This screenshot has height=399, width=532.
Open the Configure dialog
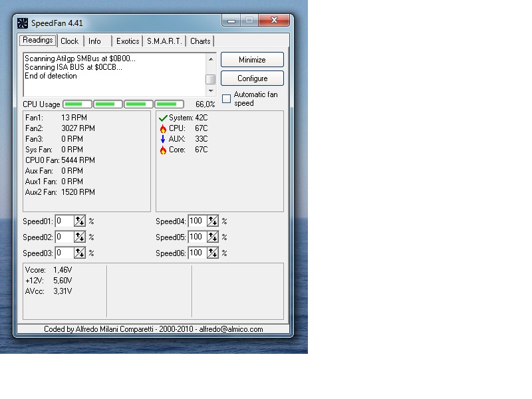pos(252,78)
